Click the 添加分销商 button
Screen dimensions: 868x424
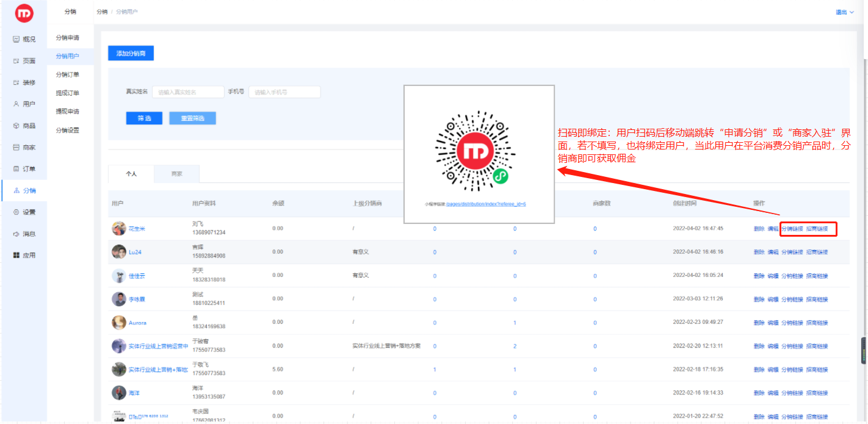click(131, 54)
